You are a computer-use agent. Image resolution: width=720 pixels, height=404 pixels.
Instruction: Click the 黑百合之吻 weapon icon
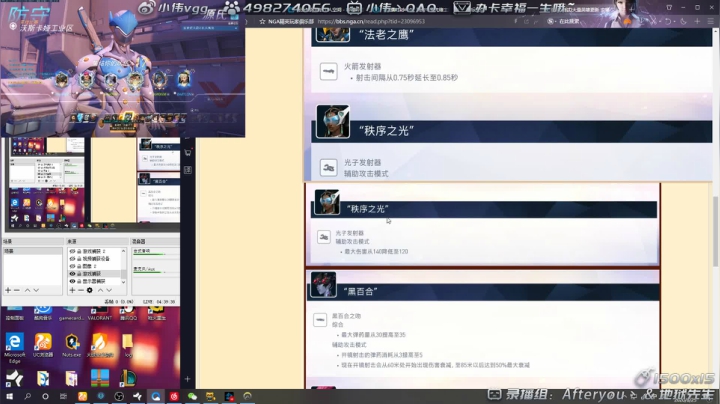point(320,320)
